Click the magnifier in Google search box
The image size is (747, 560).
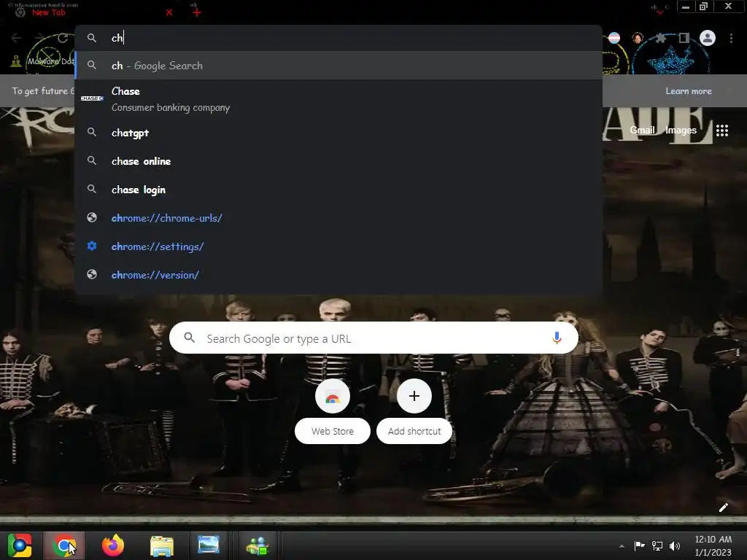189,338
